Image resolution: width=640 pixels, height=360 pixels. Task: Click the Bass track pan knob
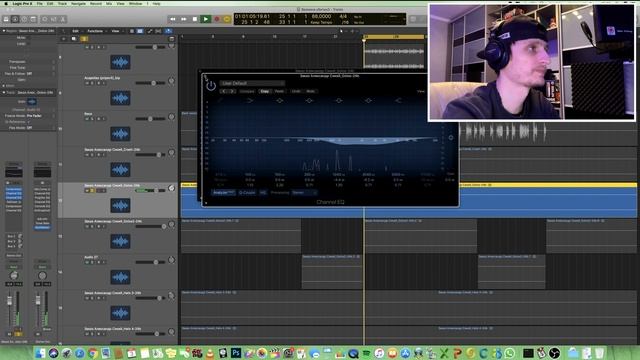pyautogui.click(x=171, y=117)
